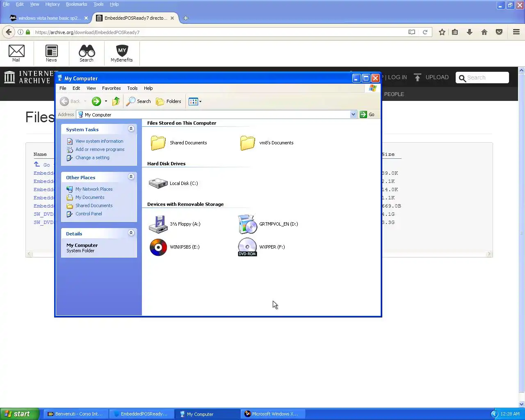Open a new browser tab
Viewport: 525px width, 420px height.
pyautogui.click(x=185, y=18)
